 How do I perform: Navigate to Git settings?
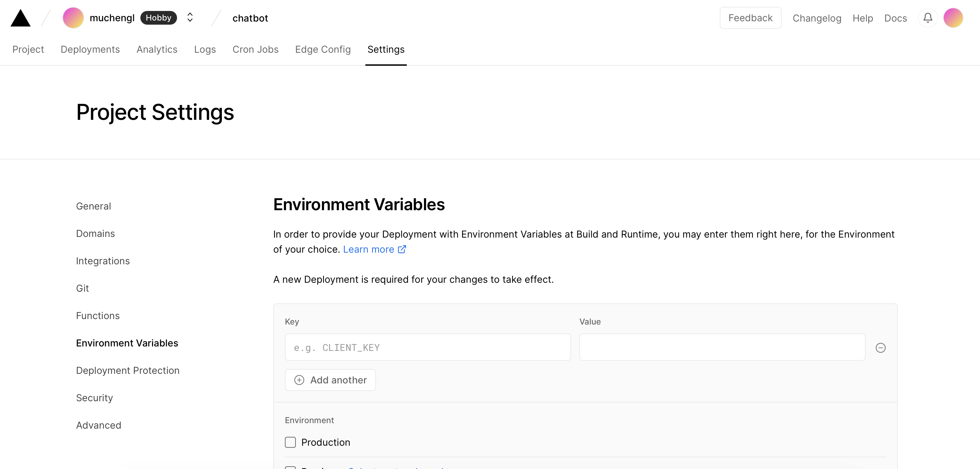82,288
